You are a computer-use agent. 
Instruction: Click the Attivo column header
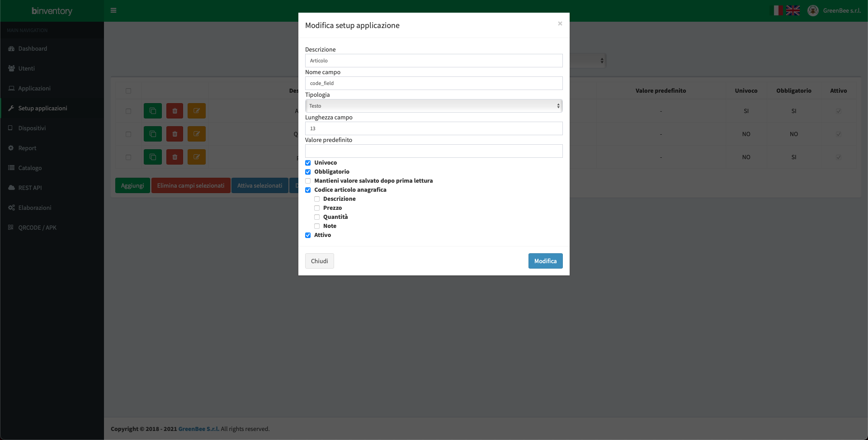[x=839, y=91]
